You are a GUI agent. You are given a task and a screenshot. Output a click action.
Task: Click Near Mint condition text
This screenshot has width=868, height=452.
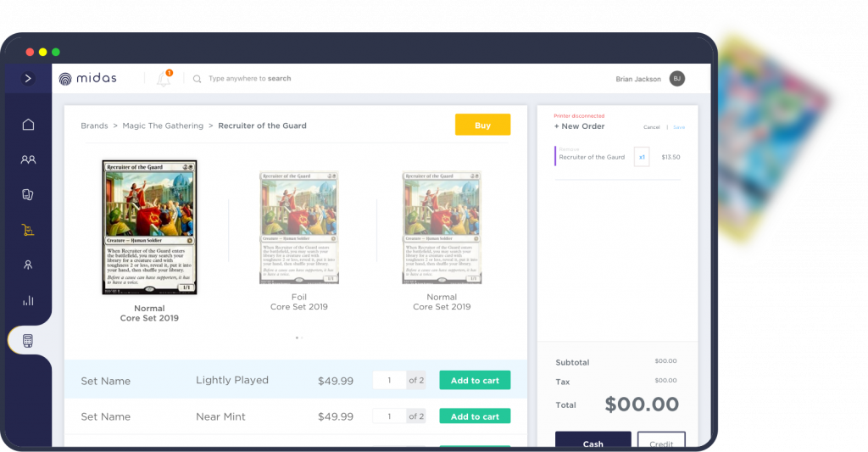pos(220,416)
